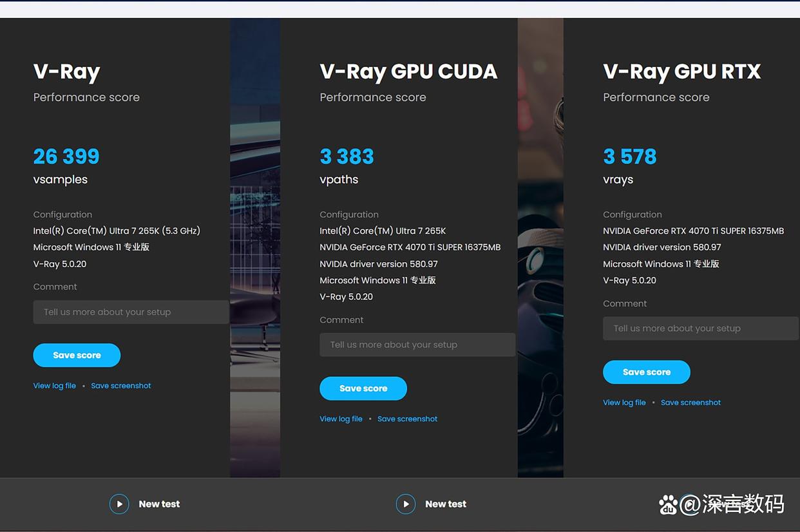Save score for the V-Ray GPU RTX test
800x532 pixels.
point(646,372)
